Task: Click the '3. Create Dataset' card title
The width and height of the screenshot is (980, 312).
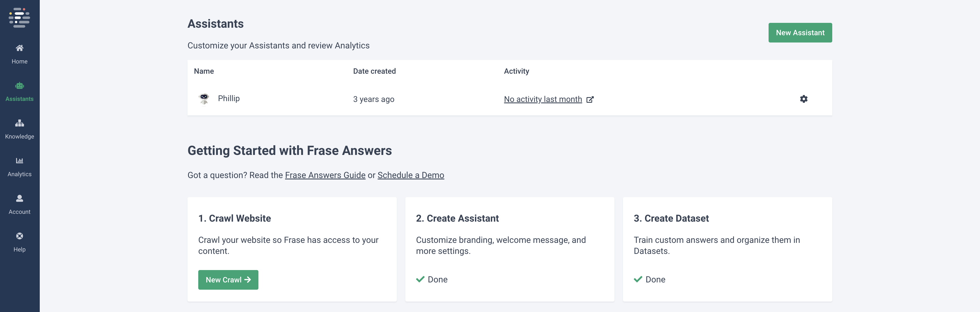Action: [x=671, y=218]
